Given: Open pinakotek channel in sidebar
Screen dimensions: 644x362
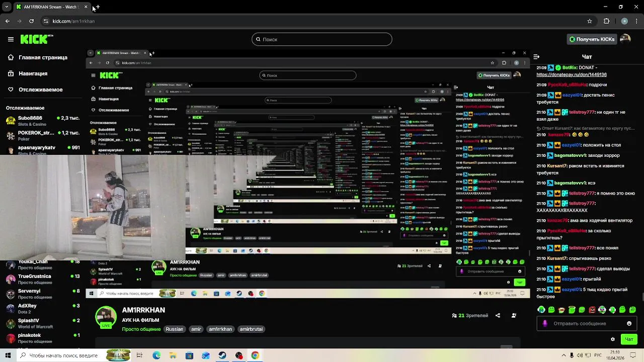Looking at the screenshot, I should (x=43, y=338).
